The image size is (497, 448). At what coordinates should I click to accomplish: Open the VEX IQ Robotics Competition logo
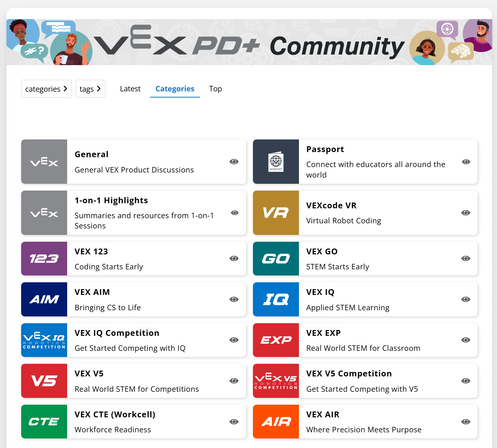point(44,340)
